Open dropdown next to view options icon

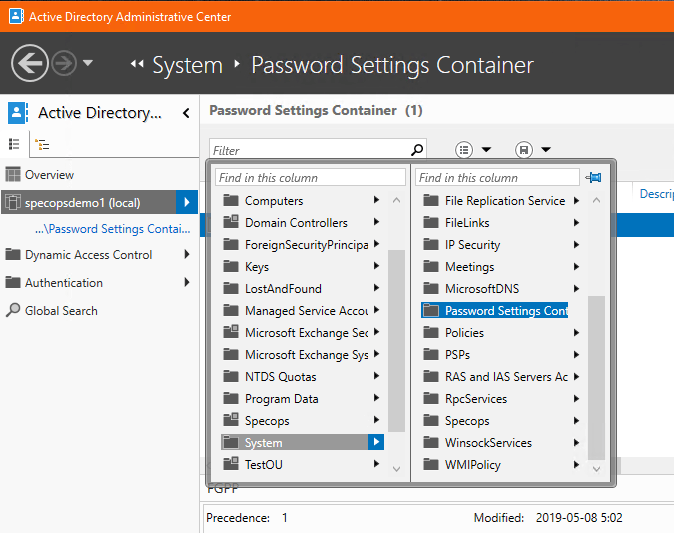[486, 150]
